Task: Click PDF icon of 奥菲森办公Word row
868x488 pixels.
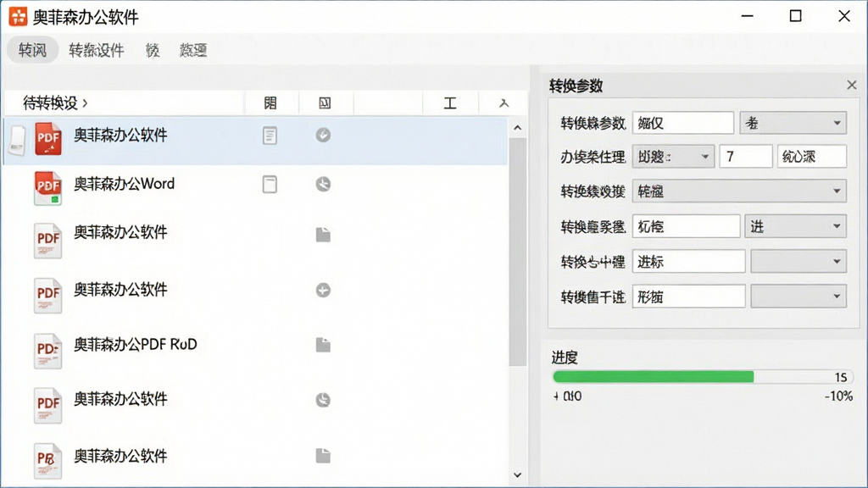Action: coord(47,188)
